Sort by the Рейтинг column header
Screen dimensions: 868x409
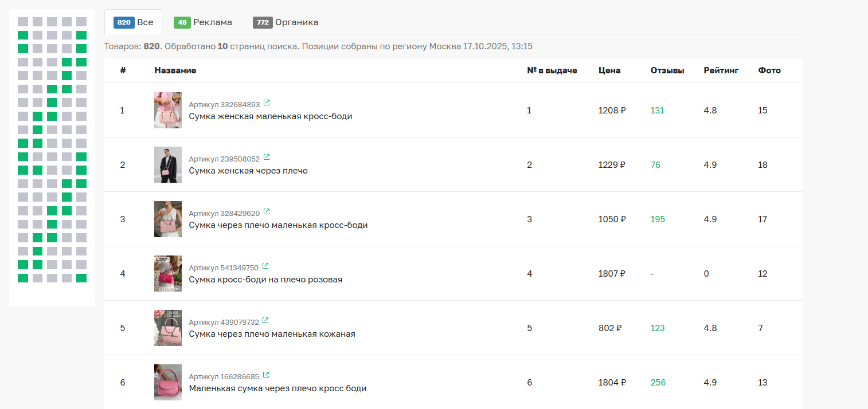(721, 70)
